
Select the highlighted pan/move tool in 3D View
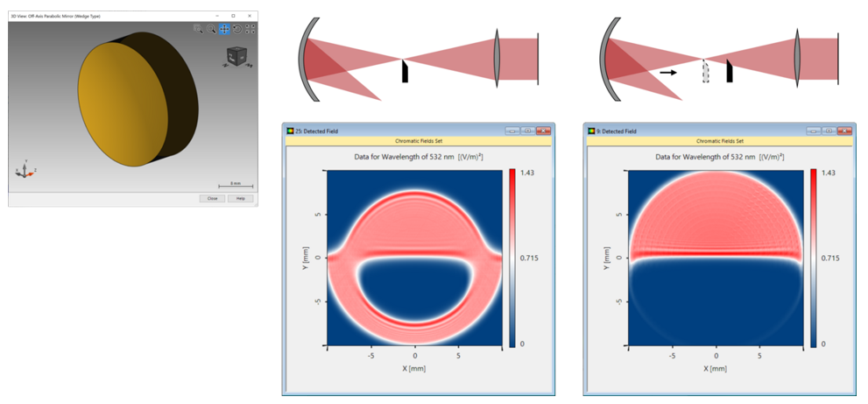tap(224, 29)
